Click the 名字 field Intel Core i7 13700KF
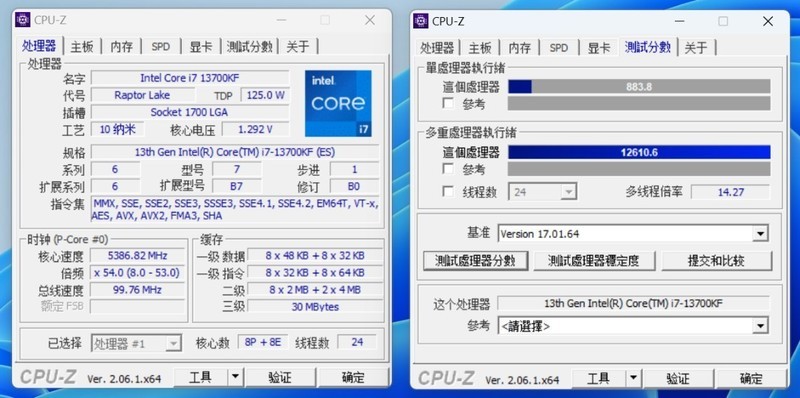Viewport: 800px width, 398px height. [x=190, y=78]
